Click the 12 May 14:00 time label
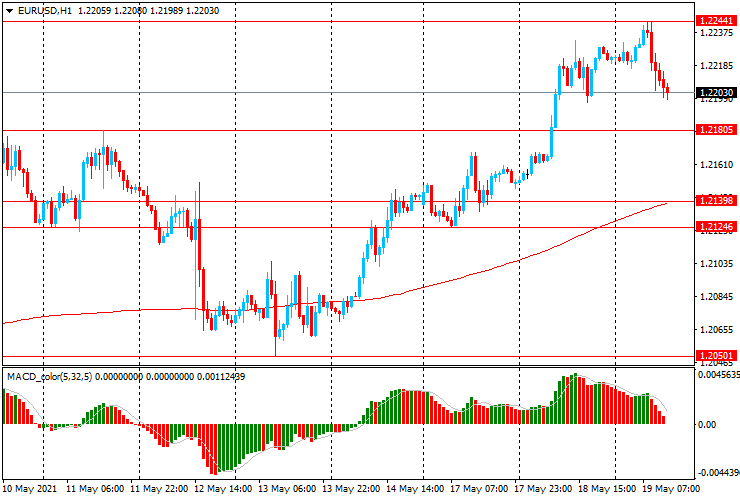 pos(223,488)
